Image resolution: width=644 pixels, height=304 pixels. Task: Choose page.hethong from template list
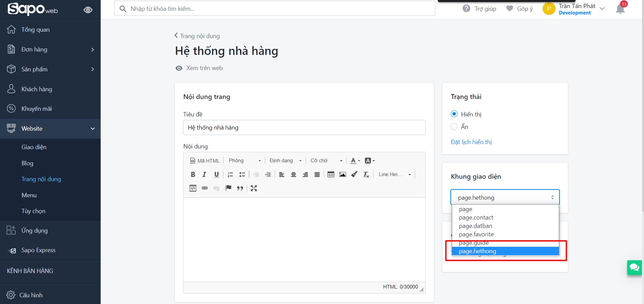505,251
